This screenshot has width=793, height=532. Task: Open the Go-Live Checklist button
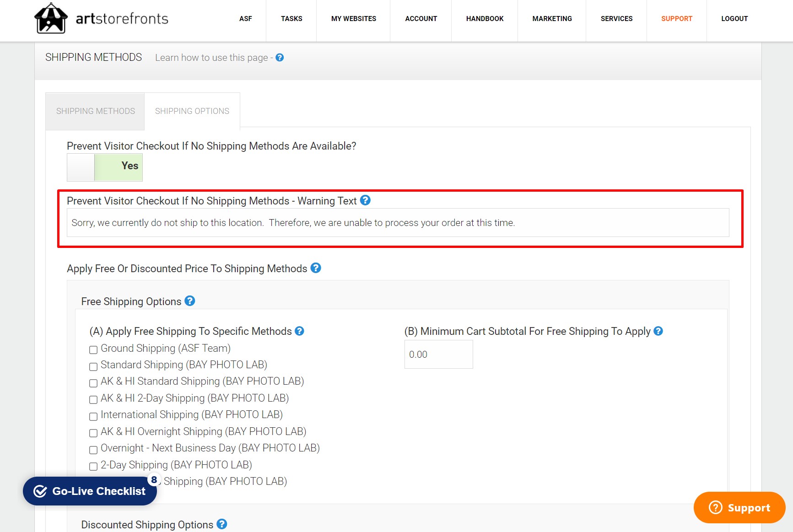click(90, 491)
